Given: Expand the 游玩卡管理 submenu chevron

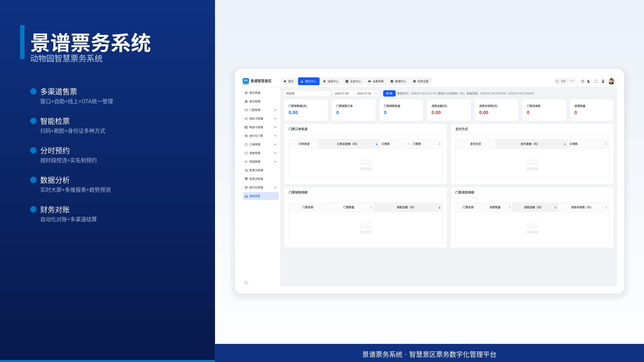Looking at the screenshot, I should [x=275, y=119].
